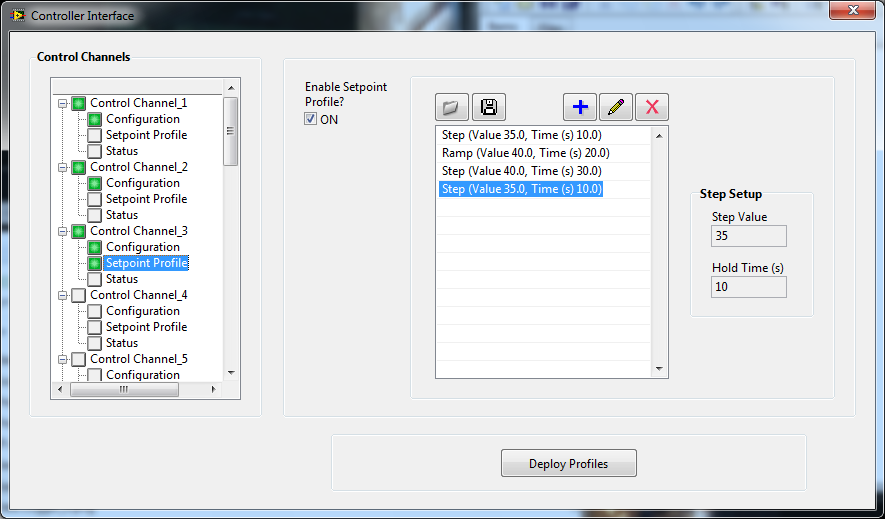Click channel tree vertical scrollbar up arrow
The image size is (885, 519).
click(x=231, y=87)
